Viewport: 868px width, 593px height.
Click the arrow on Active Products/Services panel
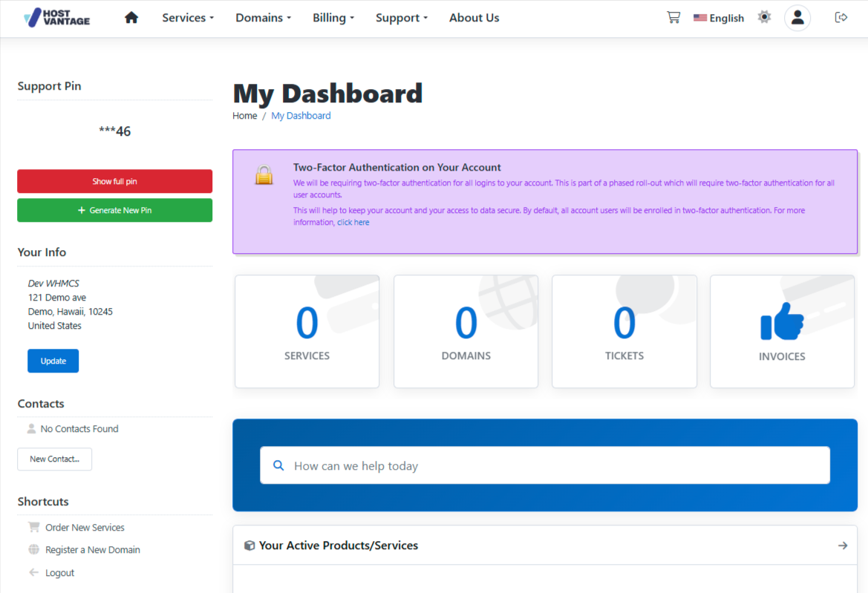click(x=843, y=546)
